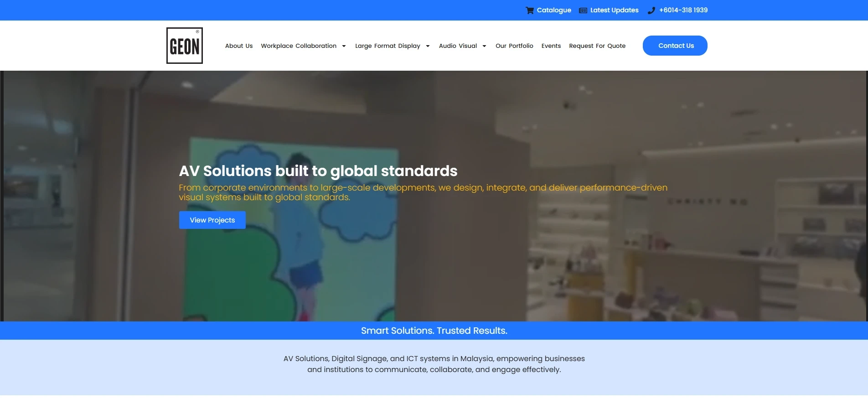Go to the Our Portfolio page

pyautogui.click(x=514, y=46)
